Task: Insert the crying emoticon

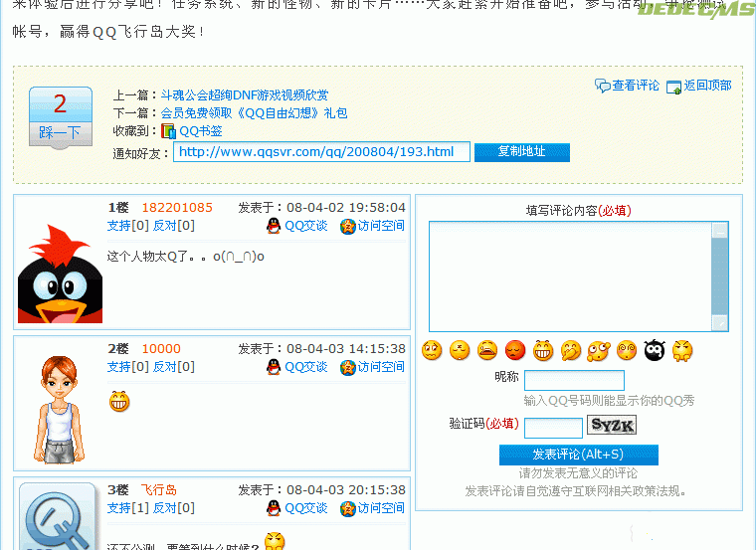Action: click(x=487, y=350)
